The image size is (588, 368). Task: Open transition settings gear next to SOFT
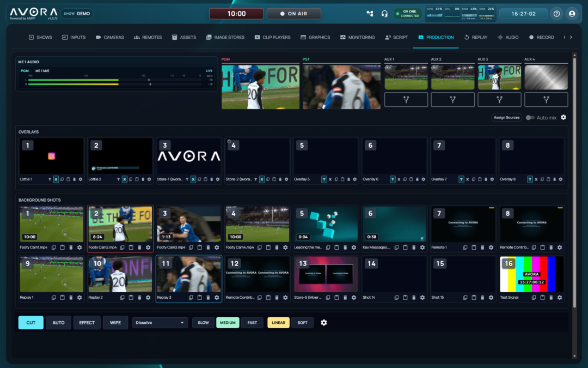(324, 323)
